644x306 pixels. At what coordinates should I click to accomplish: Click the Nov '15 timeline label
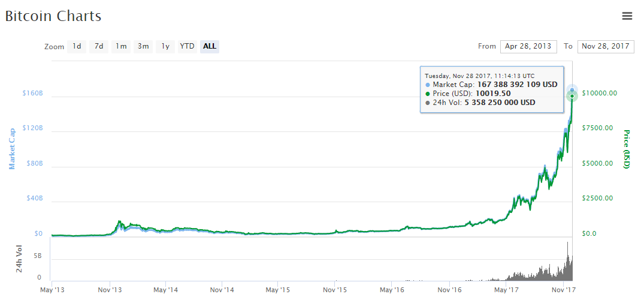click(x=335, y=290)
